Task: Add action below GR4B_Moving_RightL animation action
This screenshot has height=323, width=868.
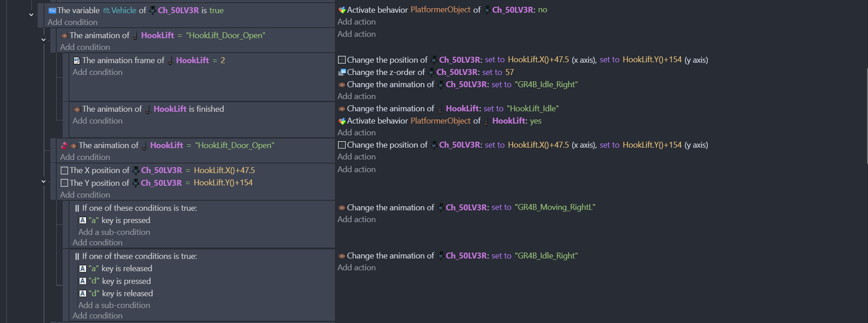Action: 357,219
